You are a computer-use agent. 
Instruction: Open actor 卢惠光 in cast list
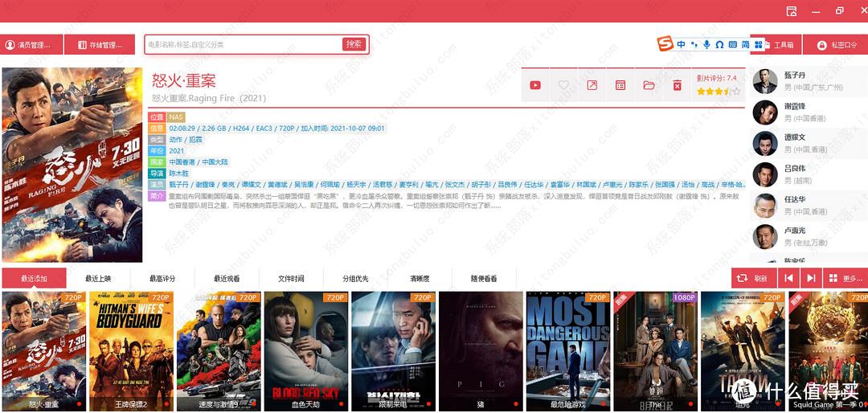809,236
